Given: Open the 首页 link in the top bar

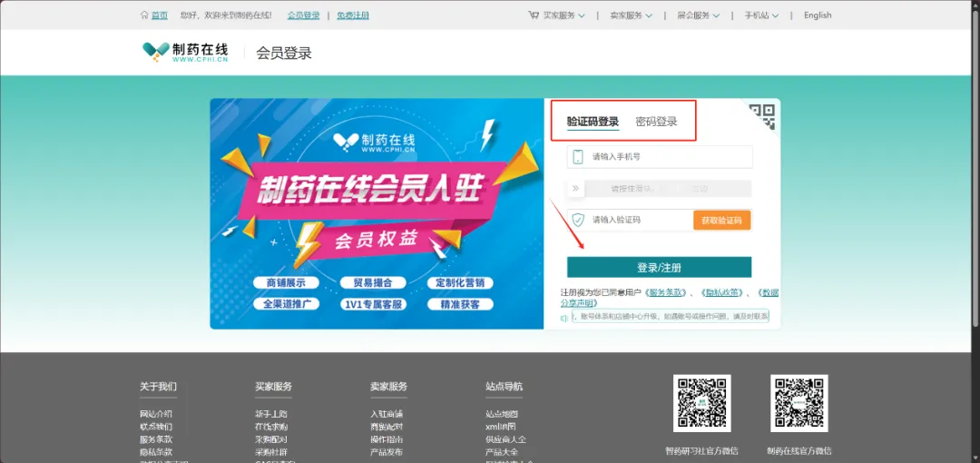Looking at the screenshot, I should click(160, 15).
